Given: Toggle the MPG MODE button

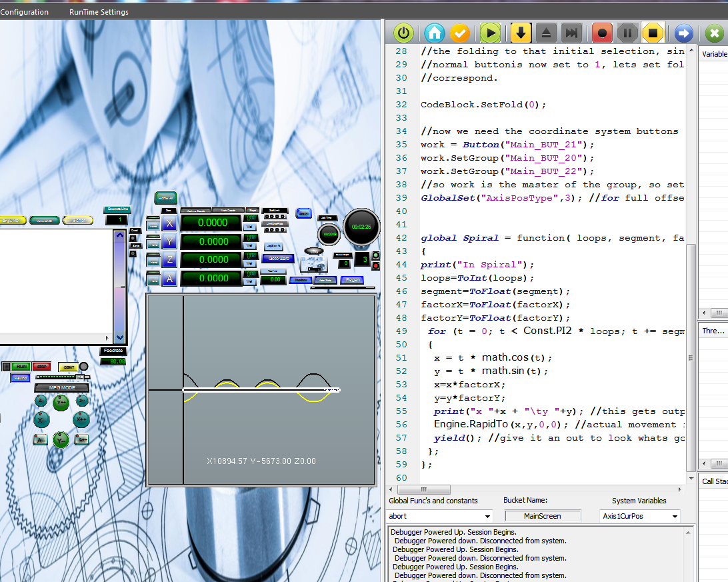Looking at the screenshot, I should click(x=61, y=388).
